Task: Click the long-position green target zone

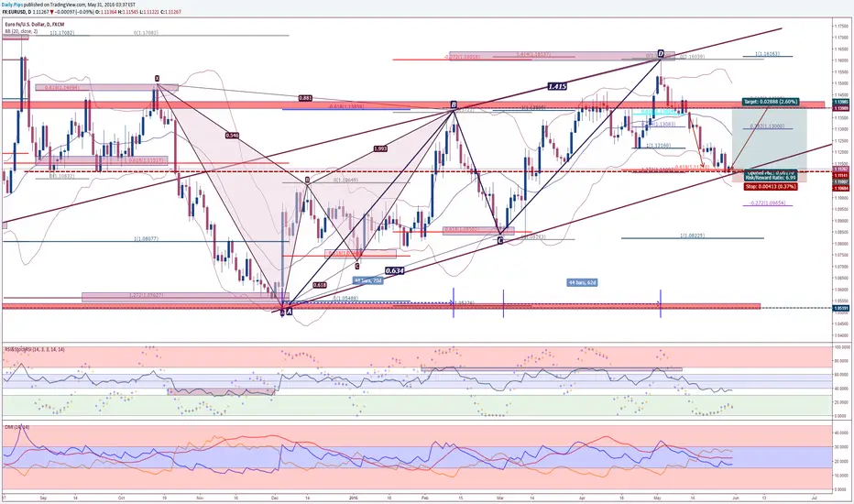Action: 769,139
